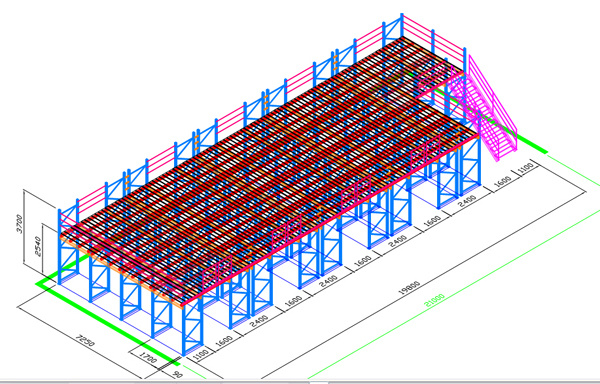The image size is (600, 384).
Task: Select the 2400 dimension closest to the staircase
Action: click(x=467, y=200)
